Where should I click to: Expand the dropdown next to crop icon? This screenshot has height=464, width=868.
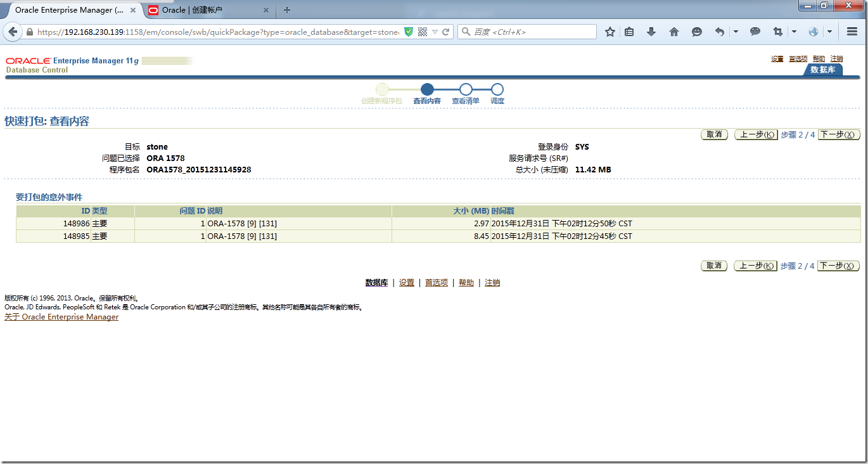point(794,32)
